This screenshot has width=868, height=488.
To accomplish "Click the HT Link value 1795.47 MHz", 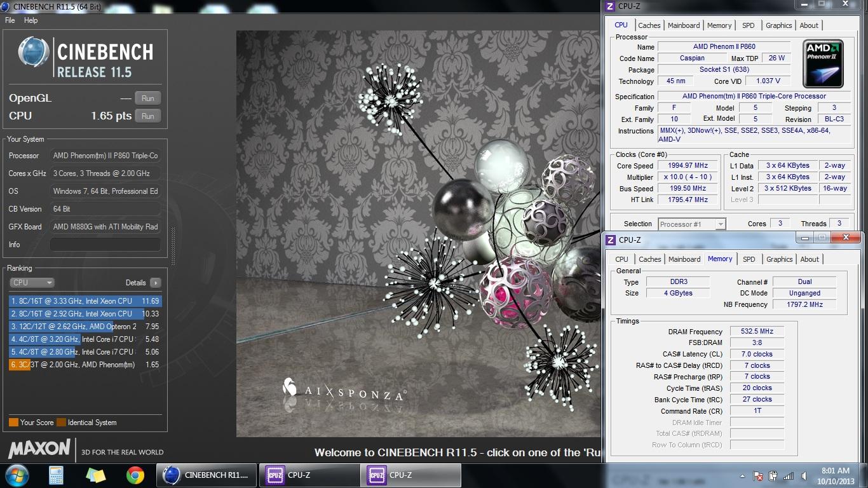I will click(688, 200).
